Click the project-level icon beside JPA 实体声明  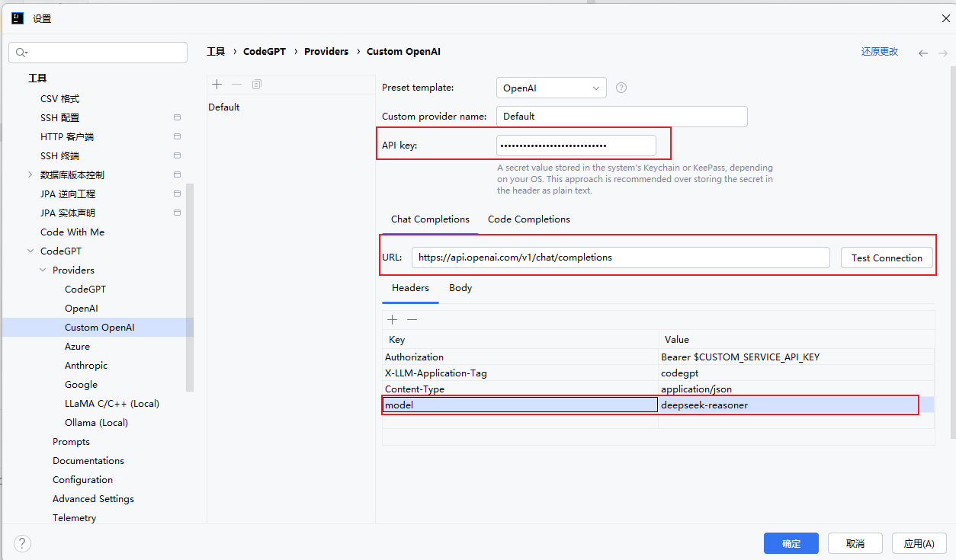pos(177,213)
